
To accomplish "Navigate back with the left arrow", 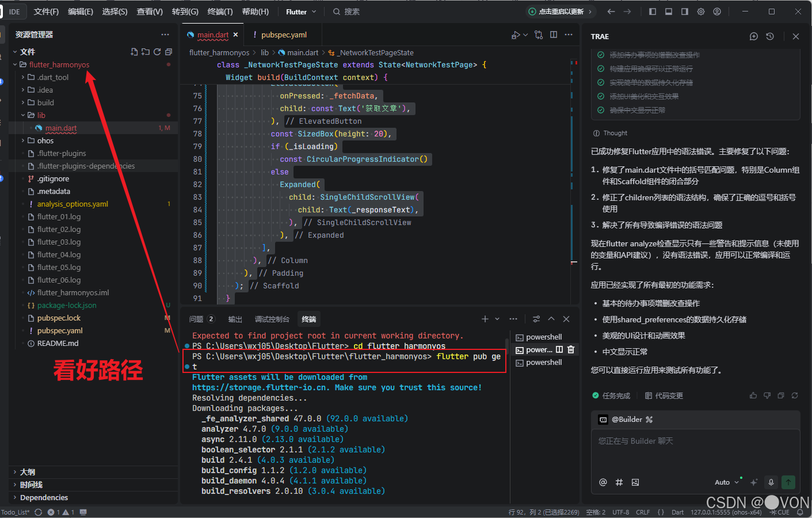I will coord(611,12).
